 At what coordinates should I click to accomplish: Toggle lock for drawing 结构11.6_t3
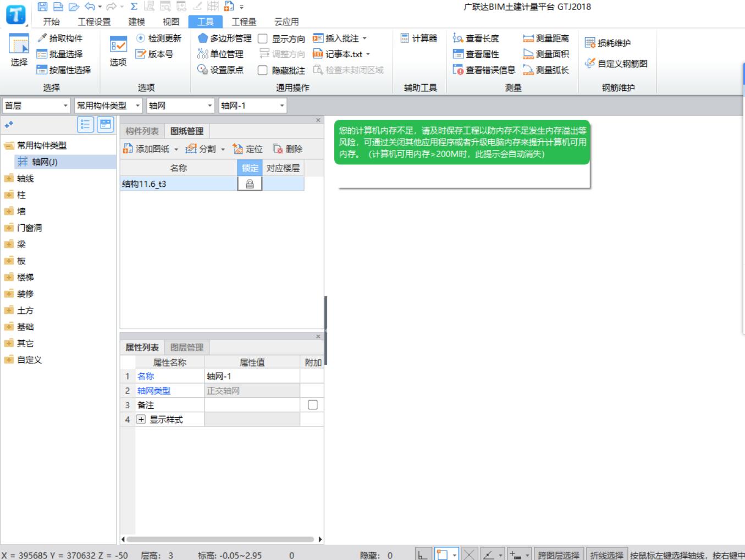[250, 184]
